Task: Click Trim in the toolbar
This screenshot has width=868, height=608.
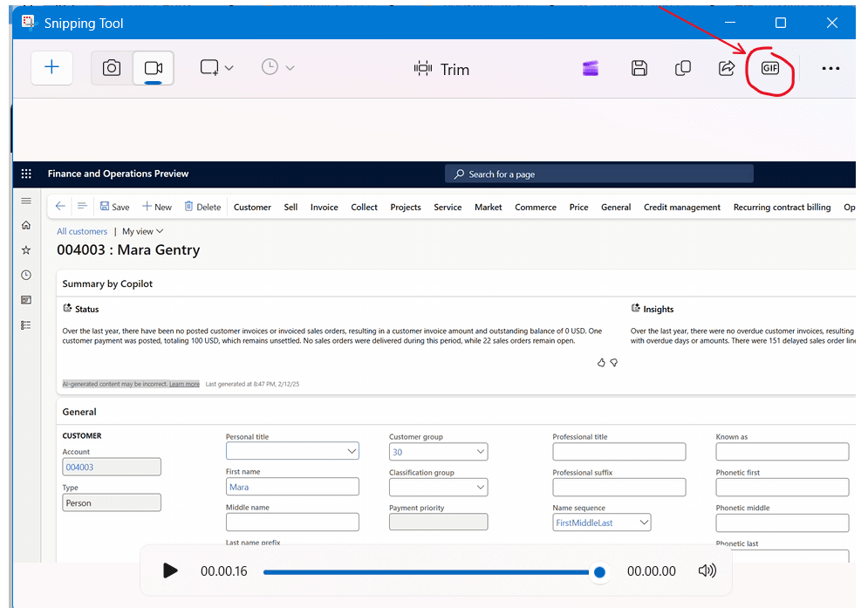Action: pyautogui.click(x=442, y=69)
